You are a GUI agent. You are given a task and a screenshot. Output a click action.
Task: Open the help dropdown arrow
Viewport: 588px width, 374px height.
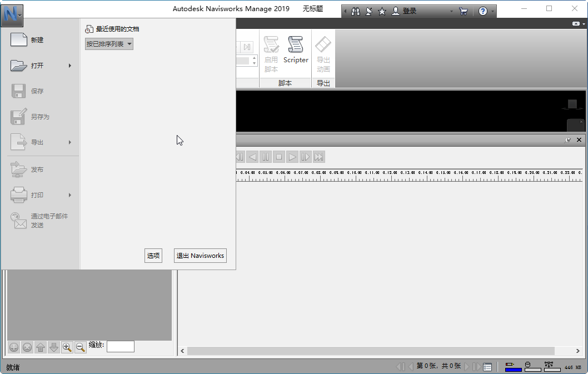(493, 11)
